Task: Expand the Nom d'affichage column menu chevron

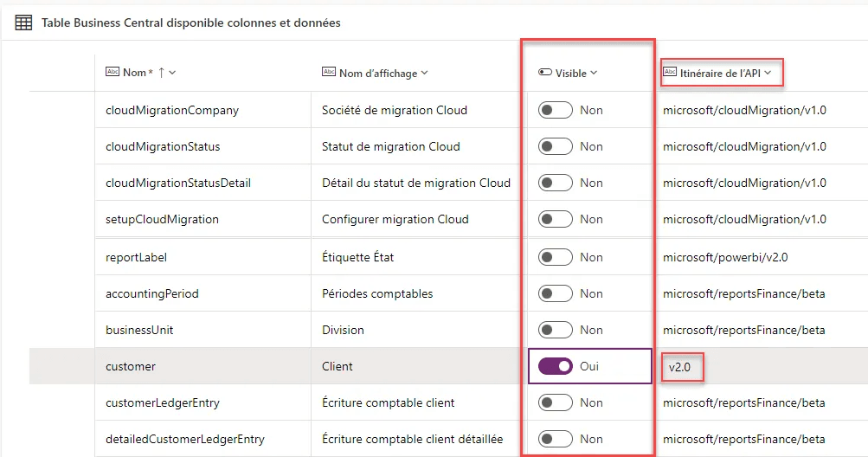Action: coord(424,73)
